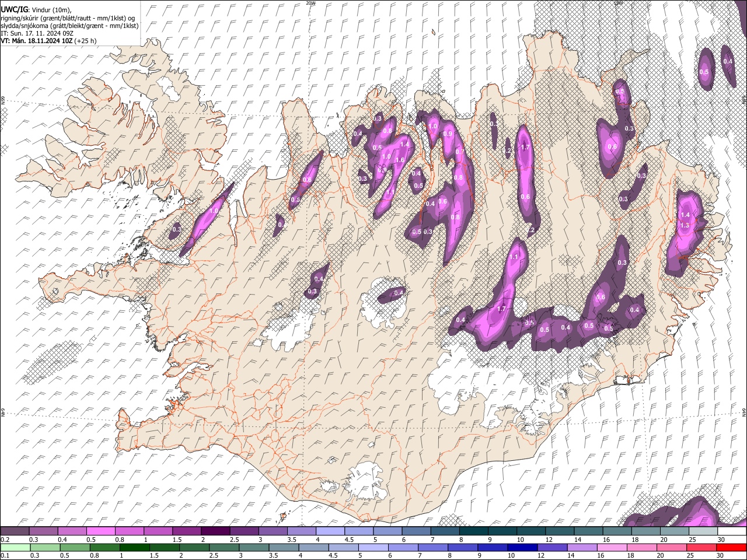Select dark green lower-row swatch labeled 1
This screenshot has height=560, width=747.
(x=135, y=547)
